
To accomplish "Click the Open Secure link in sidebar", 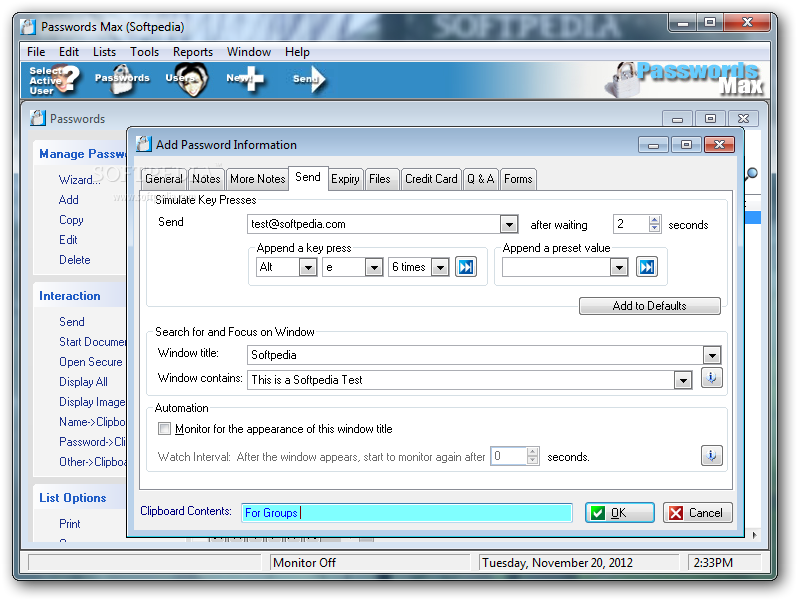I will (91, 362).
